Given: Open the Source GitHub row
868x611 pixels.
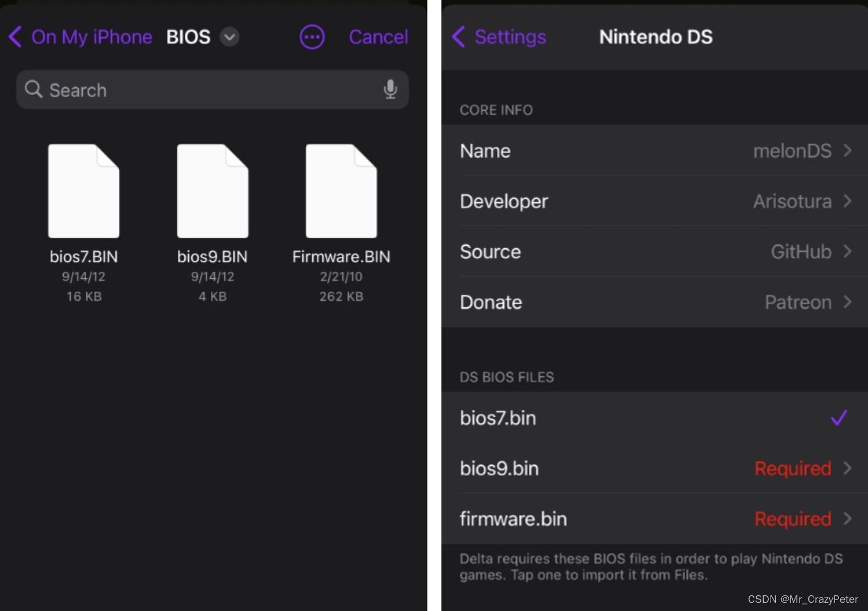Looking at the screenshot, I should pos(655,252).
